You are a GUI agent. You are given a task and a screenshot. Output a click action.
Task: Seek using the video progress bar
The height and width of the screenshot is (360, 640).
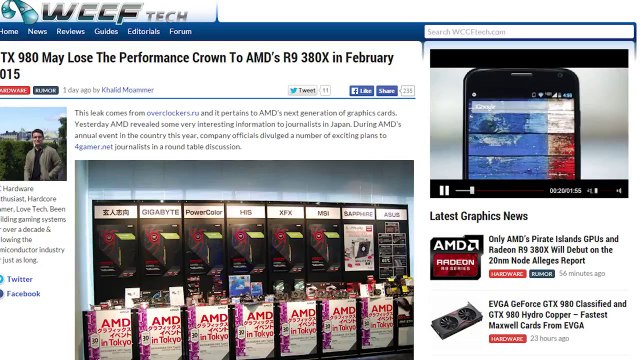[x=500, y=191]
